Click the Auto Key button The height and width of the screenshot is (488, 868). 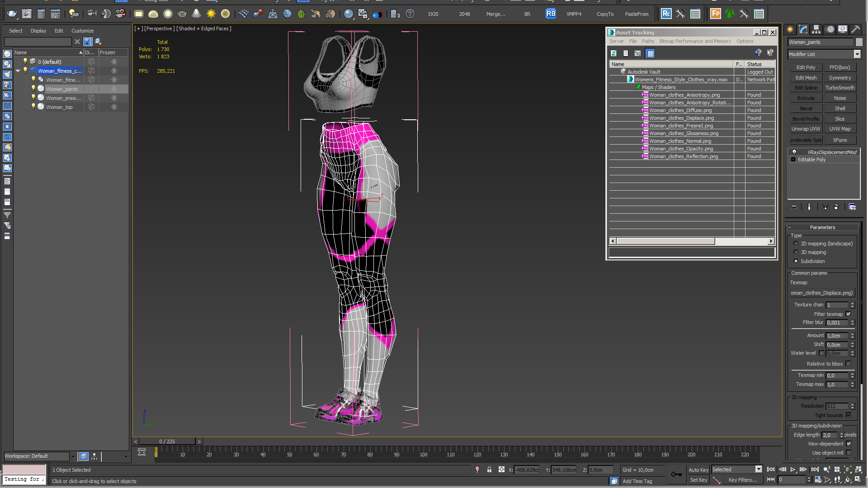[698, 470]
